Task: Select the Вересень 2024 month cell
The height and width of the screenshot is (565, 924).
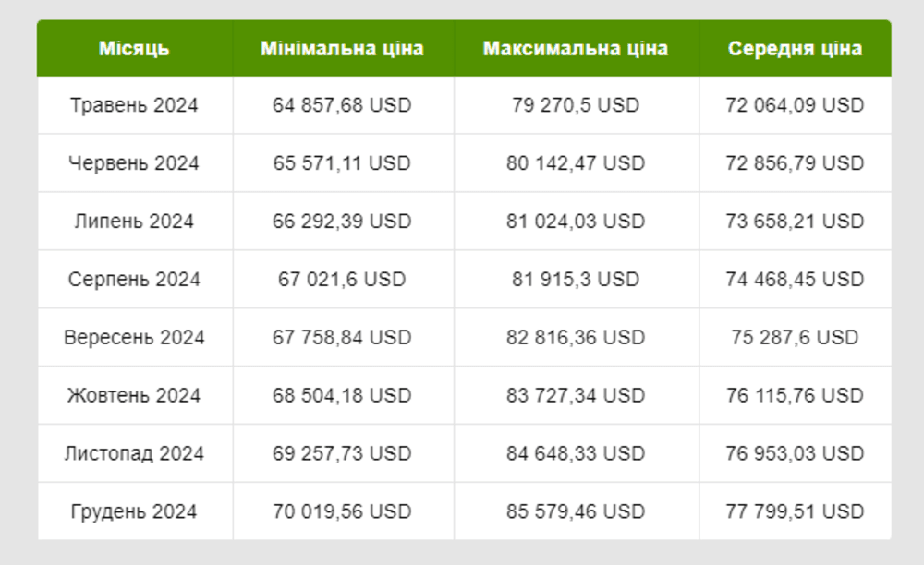Action: click(134, 337)
